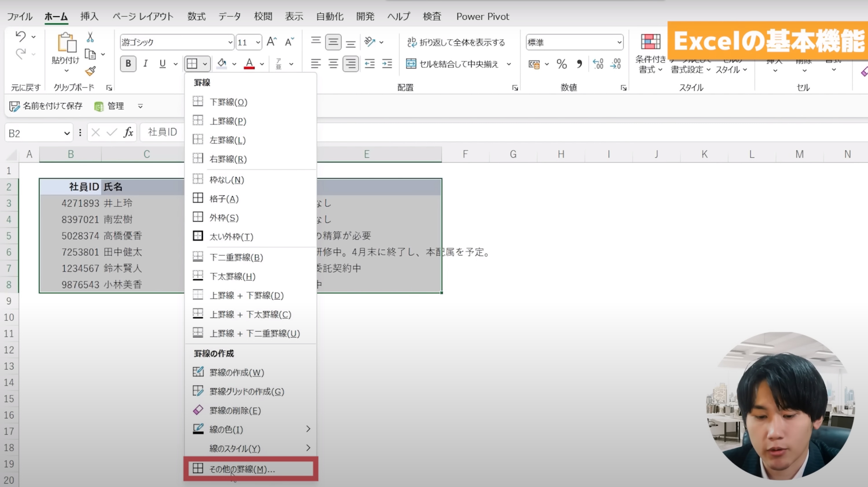Click the Cut scissors icon
The width and height of the screenshot is (868, 487).
[90, 37]
